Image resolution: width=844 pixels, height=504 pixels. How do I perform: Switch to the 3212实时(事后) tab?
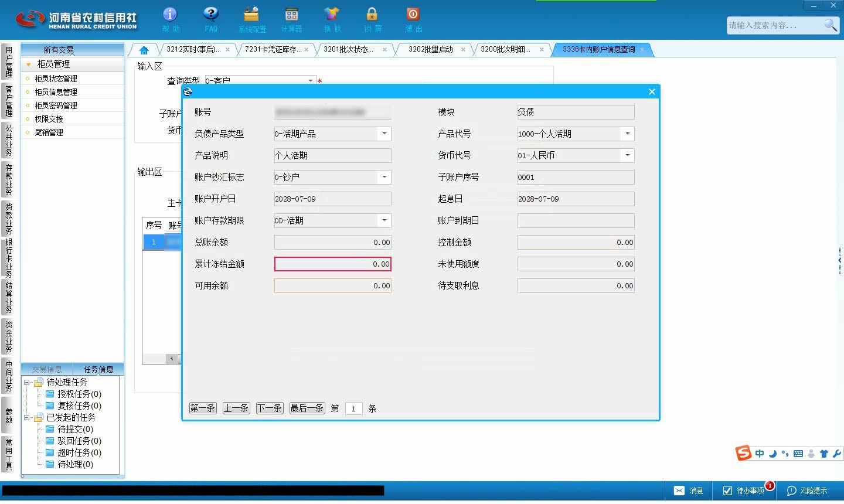tap(193, 49)
